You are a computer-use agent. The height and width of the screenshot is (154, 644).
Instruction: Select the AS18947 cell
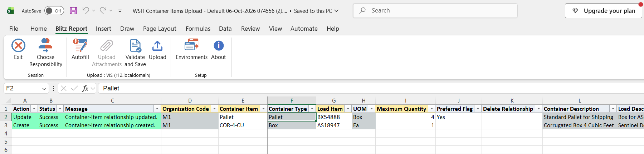coord(334,125)
